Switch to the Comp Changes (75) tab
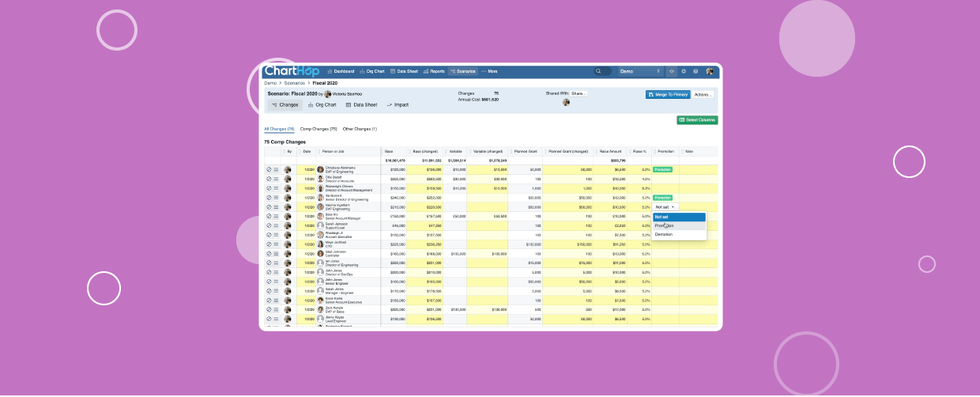Viewport: 980px width, 397px height. click(x=318, y=129)
